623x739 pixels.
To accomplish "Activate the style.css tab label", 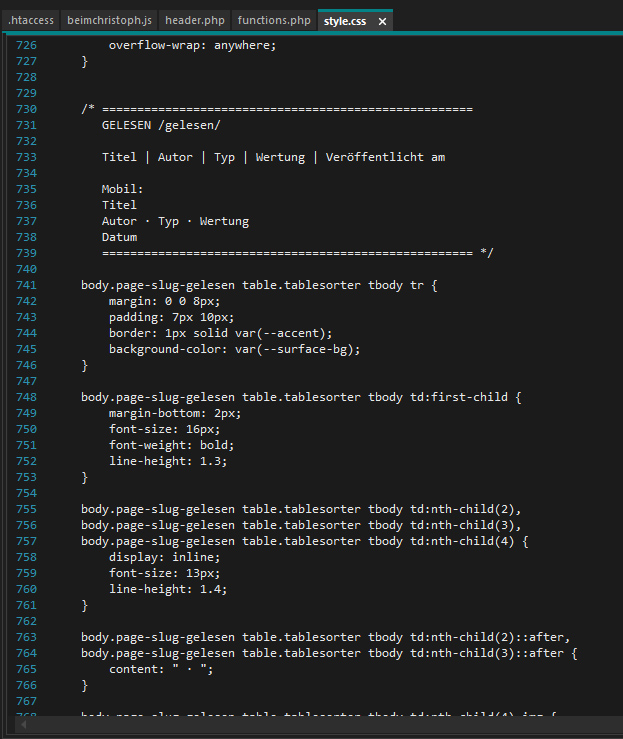I will 345,21.
